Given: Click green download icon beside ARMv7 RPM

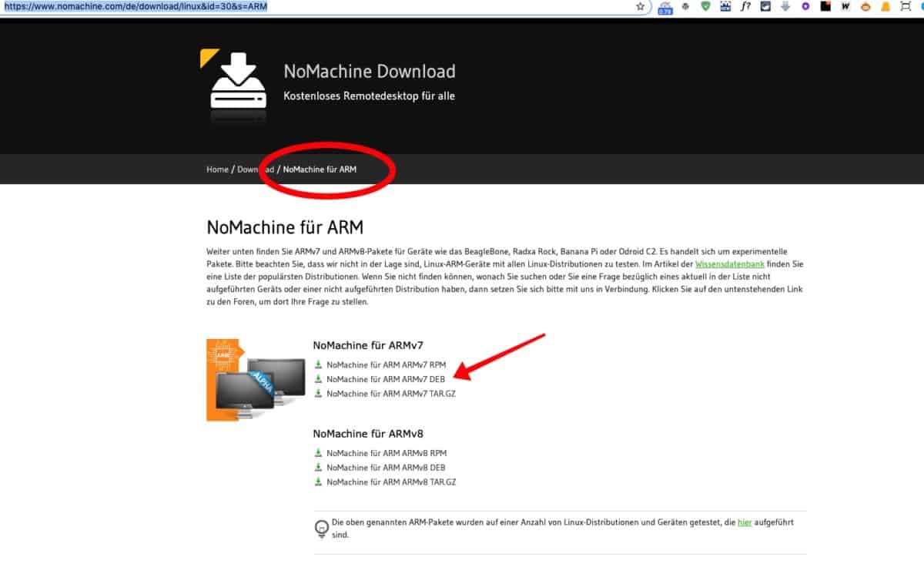Looking at the screenshot, I should pos(318,364).
